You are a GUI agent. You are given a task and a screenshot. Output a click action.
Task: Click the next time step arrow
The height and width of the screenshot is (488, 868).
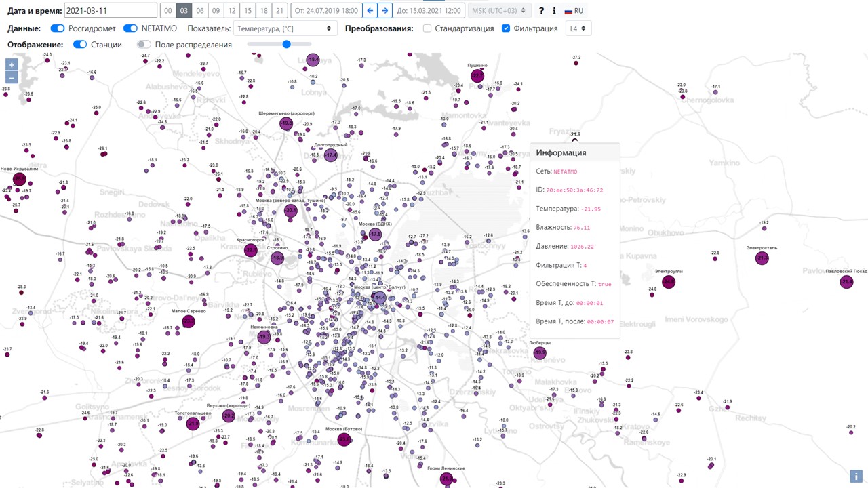coord(384,11)
